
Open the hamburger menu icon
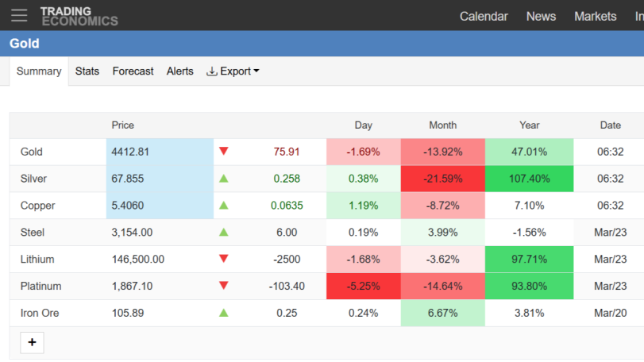point(19,16)
